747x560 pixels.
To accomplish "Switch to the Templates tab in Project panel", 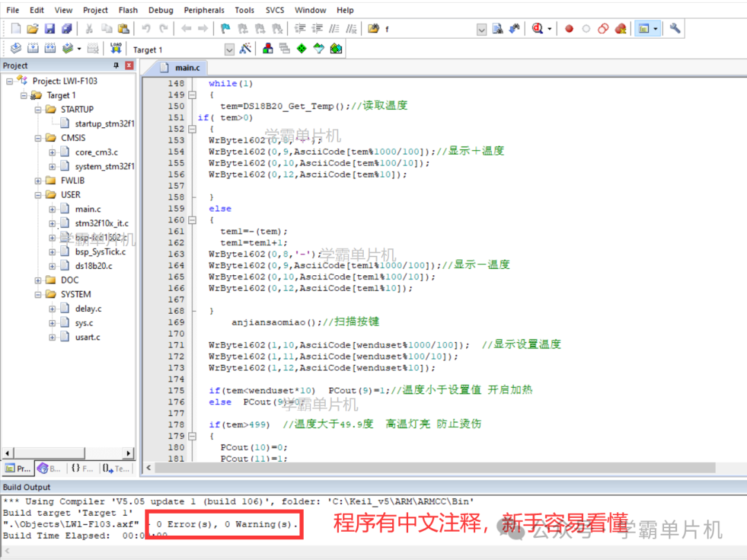I will (x=116, y=469).
